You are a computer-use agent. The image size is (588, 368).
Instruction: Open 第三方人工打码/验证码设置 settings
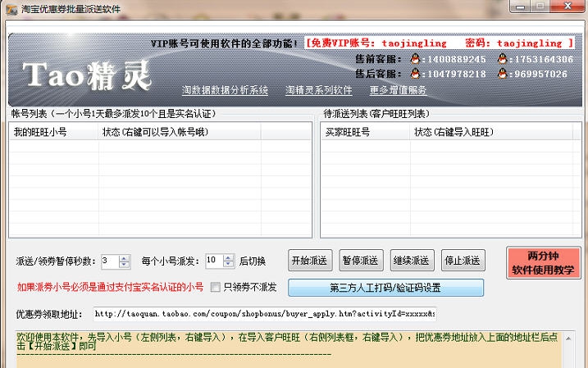point(386,288)
